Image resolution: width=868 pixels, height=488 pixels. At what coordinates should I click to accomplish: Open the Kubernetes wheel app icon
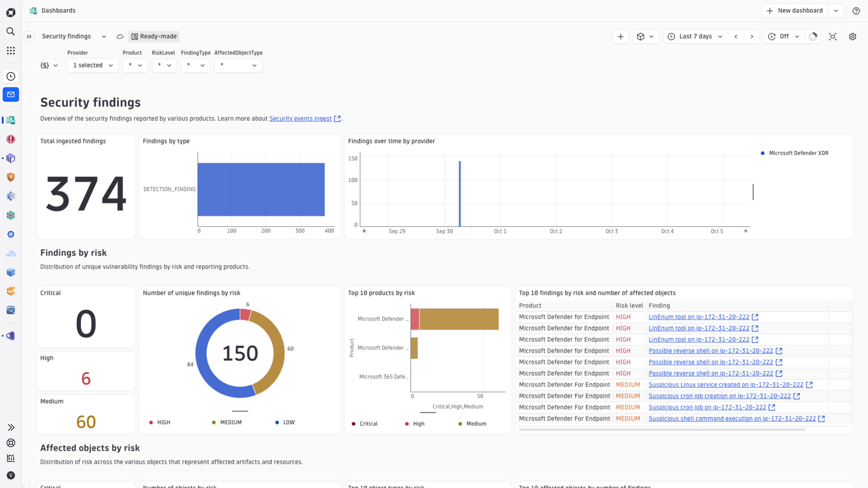pyautogui.click(x=11, y=235)
